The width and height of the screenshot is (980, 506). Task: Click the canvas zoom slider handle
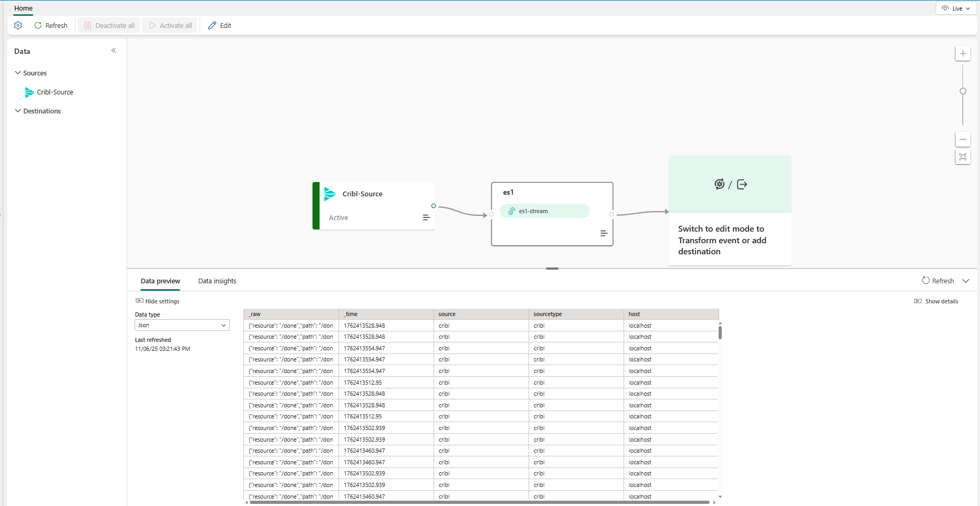click(x=963, y=91)
